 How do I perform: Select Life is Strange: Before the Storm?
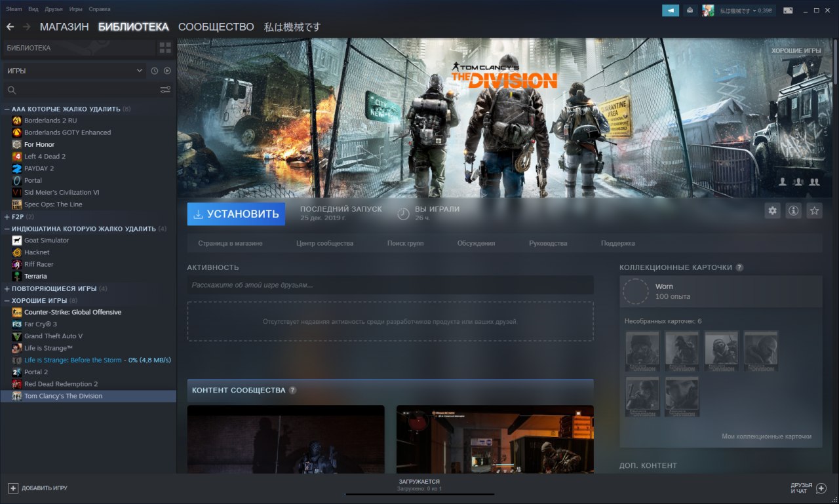click(88, 360)
